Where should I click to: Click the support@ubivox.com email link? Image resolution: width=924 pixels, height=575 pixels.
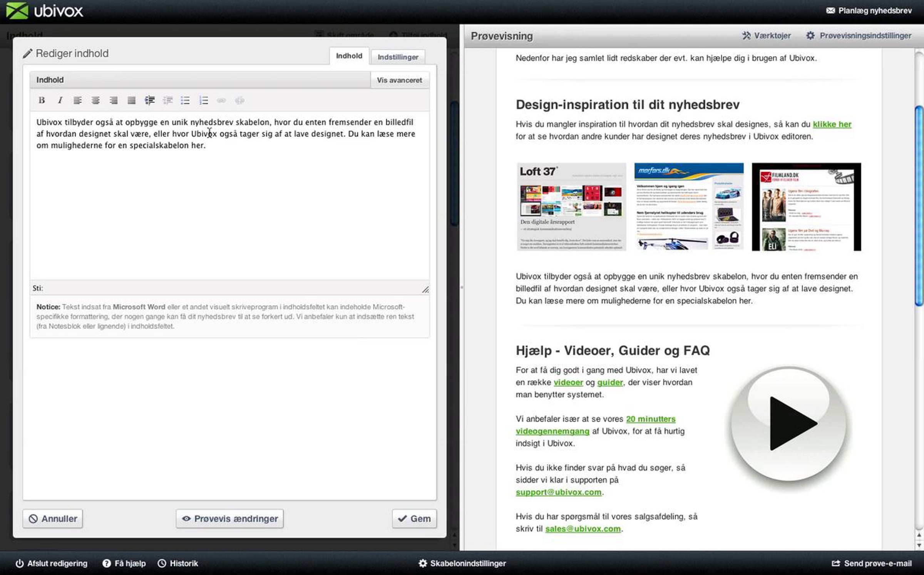(559, 492)
